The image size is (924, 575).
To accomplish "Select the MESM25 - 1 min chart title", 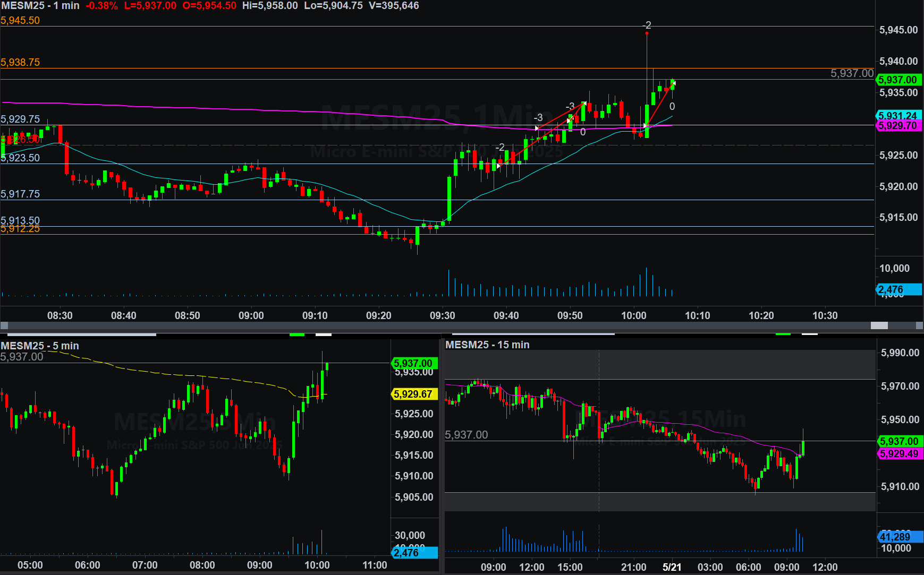I will point(40,6).
